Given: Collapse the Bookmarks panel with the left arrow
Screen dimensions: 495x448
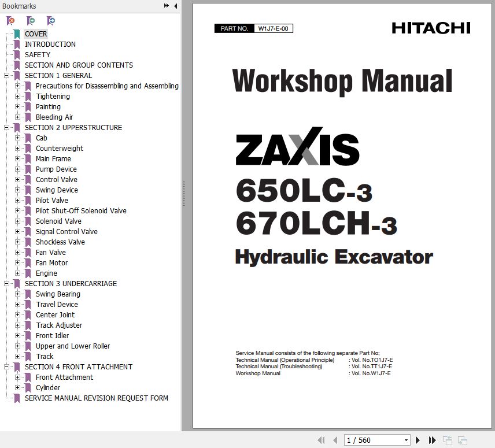Looking at the screenshot, I should pyautogui.click(x=176, y=6).
